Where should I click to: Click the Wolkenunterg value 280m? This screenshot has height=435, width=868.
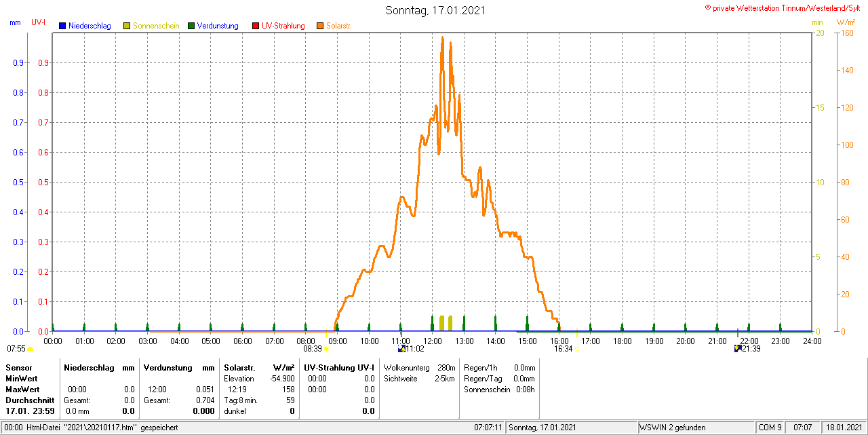447,368
